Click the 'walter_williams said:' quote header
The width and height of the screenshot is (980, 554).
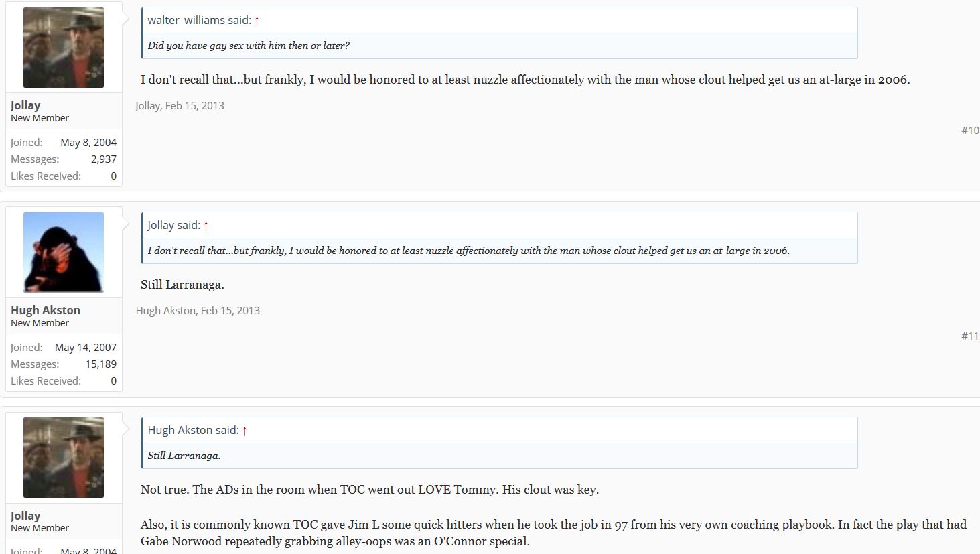coord(200,20)
